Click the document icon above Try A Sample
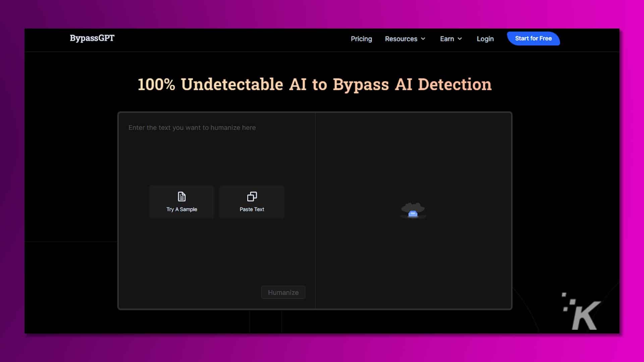 (x=181, y=196)
